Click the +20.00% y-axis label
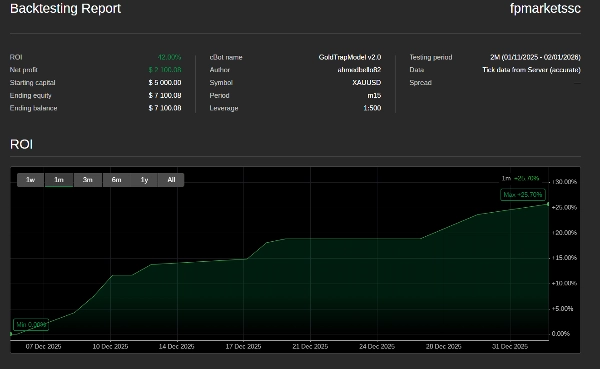The width and height of the screenshot is (600, 369). 564,233
